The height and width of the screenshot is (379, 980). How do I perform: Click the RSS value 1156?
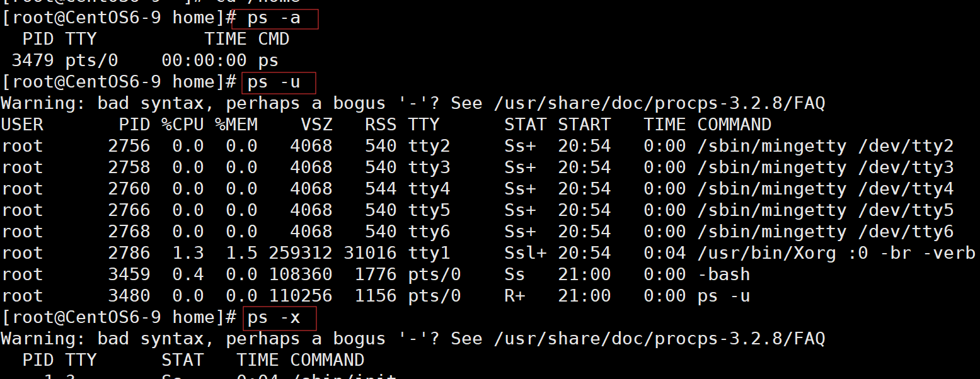(x=375, y=296)
